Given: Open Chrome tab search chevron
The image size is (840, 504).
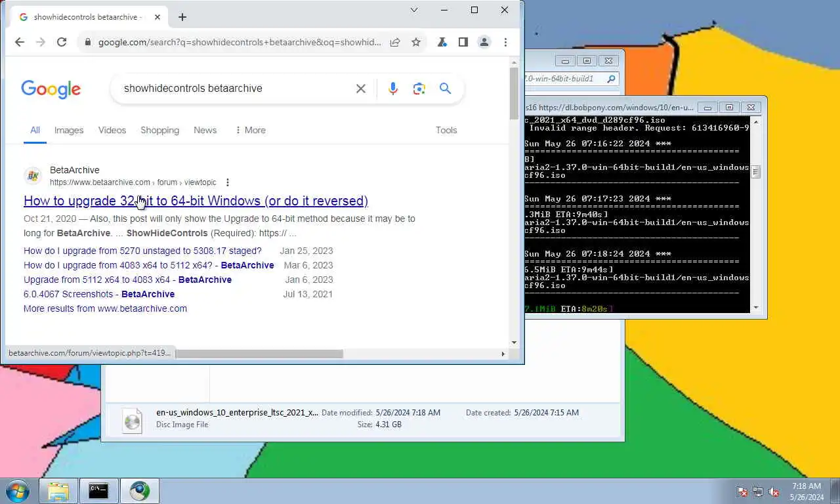Looking at the screenshot, I should (x=414, y=10).
